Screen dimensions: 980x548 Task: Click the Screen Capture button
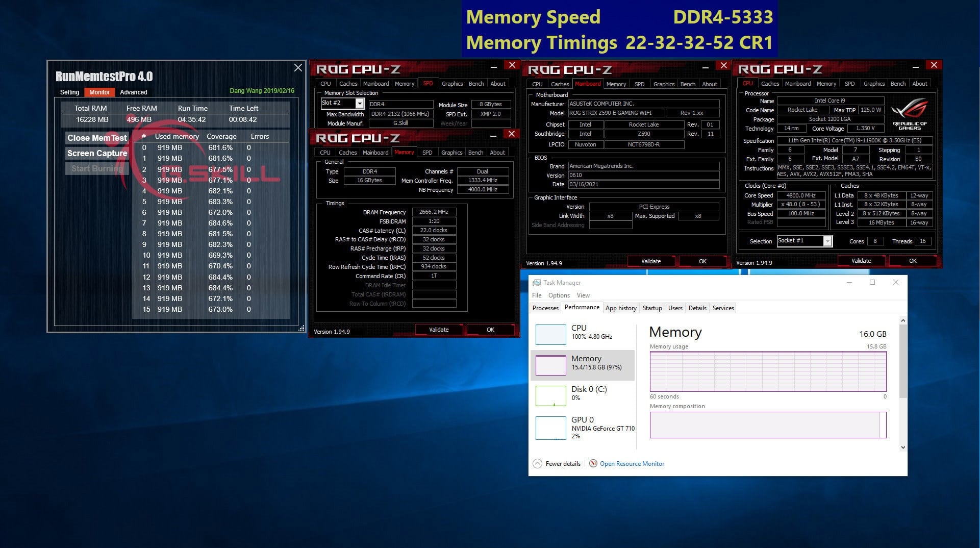[x=97, y=153]
